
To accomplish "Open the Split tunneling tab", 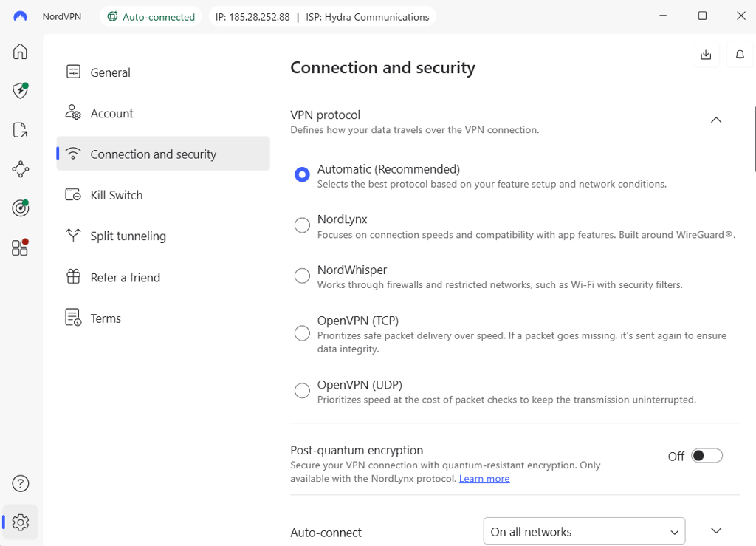I will click(x=163, y=236).
